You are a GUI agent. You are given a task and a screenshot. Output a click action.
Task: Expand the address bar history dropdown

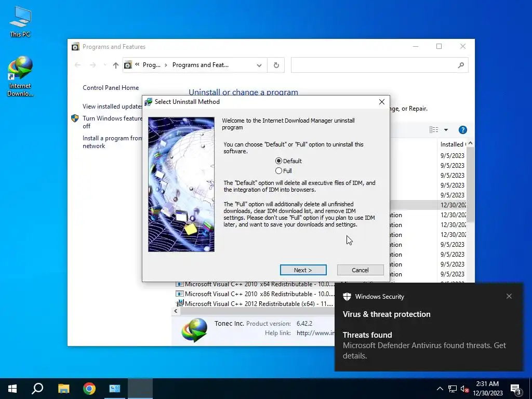pyautogui.click(x=259, y=65)
